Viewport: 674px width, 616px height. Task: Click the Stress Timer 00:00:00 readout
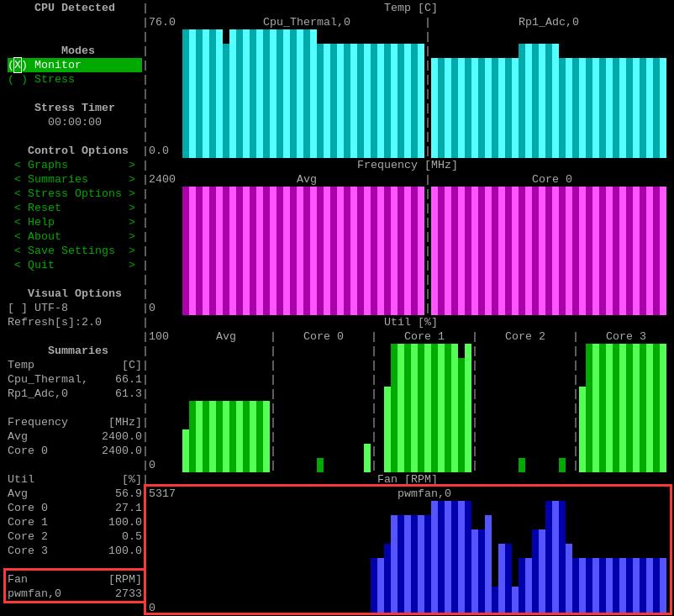tap(74, 122)
